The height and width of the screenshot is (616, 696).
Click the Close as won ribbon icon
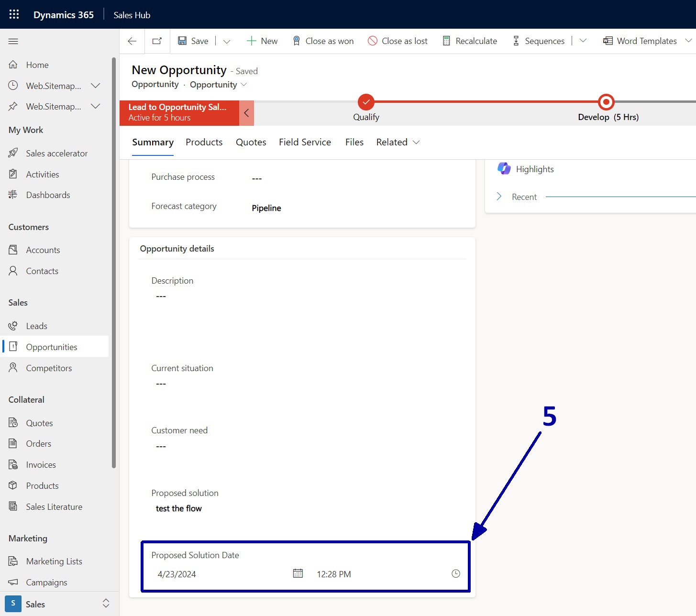(297, 41)
